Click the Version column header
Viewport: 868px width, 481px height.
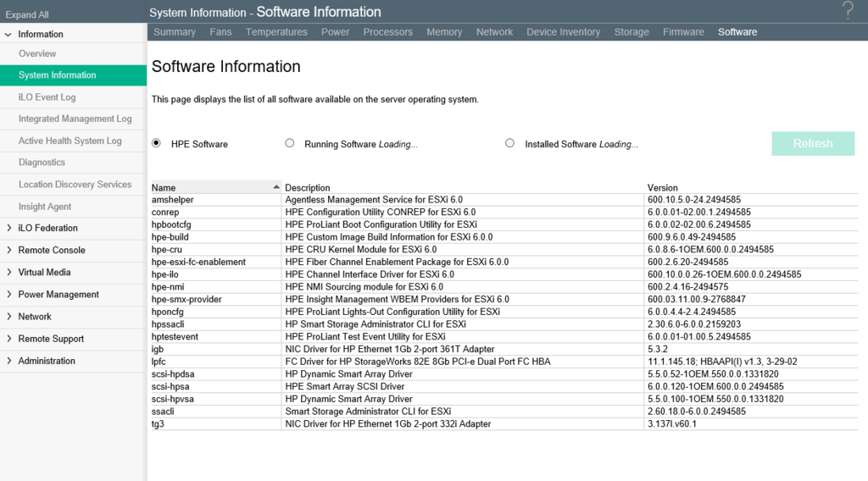pos(663,188)
